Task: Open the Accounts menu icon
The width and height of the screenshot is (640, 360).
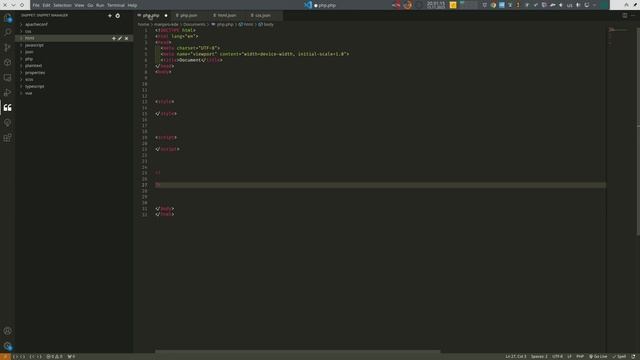Action: pos(7,331)
